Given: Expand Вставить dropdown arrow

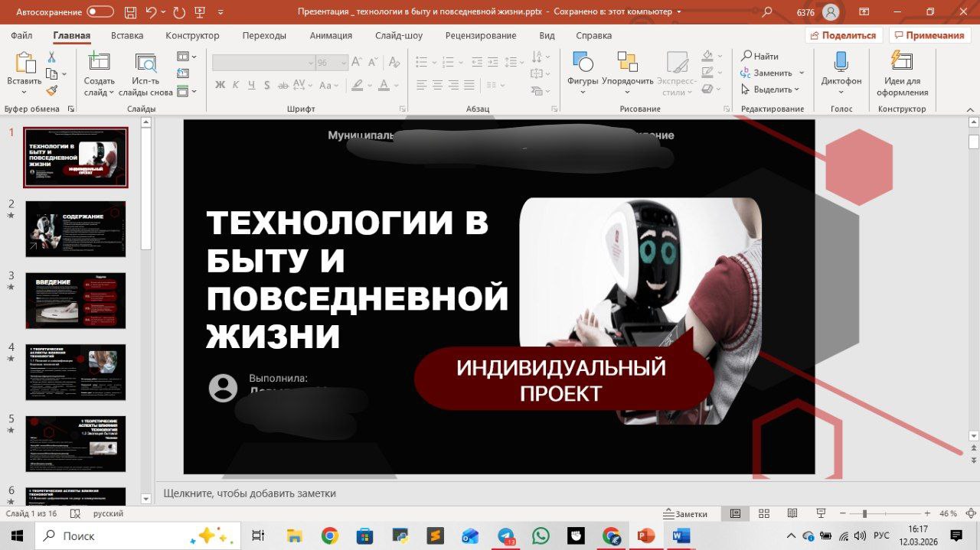Looking at the screenshot, I should pos(24,92).
